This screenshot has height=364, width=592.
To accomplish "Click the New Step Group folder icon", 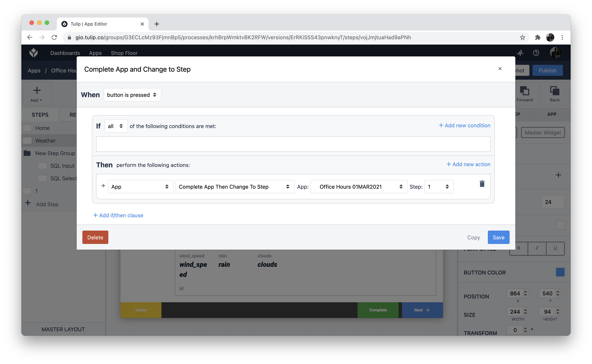I will (27, 153).
